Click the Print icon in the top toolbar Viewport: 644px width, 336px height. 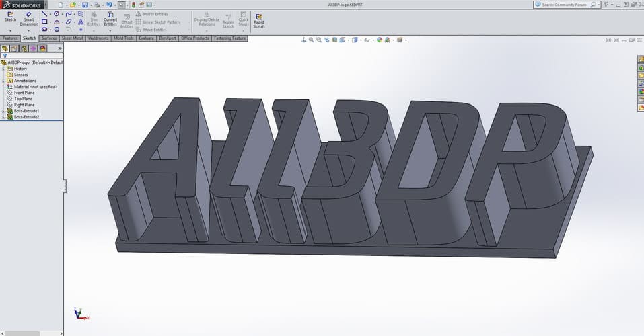pyautogui.click(x=98, y=5)
